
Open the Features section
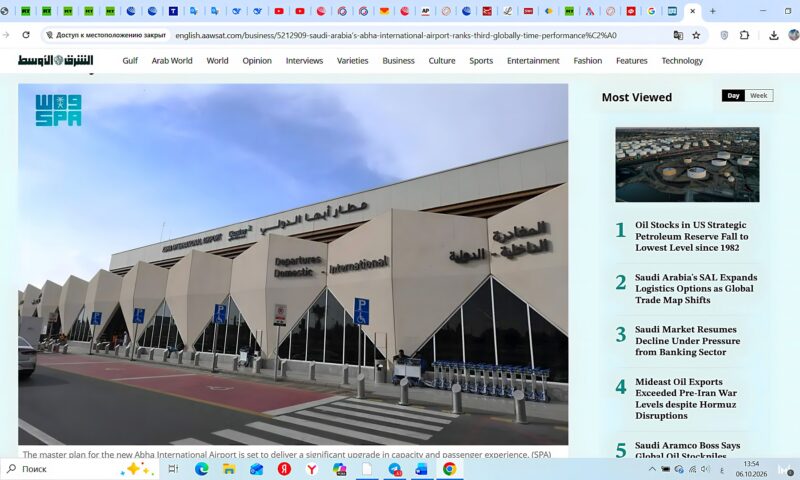(632, 61)
